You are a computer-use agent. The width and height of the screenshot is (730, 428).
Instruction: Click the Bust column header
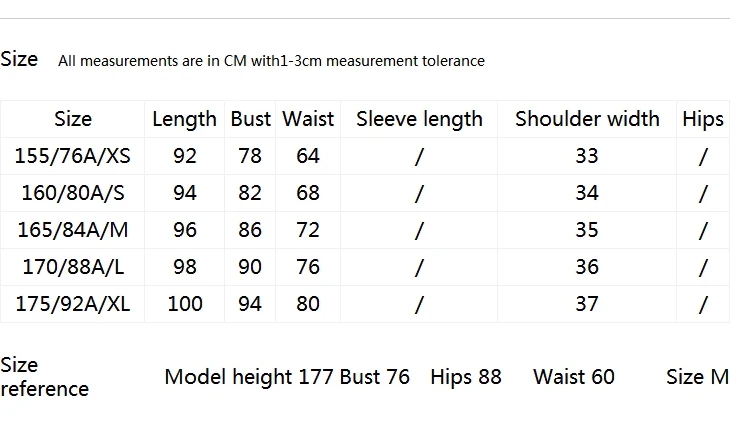[x=250, y=119]
